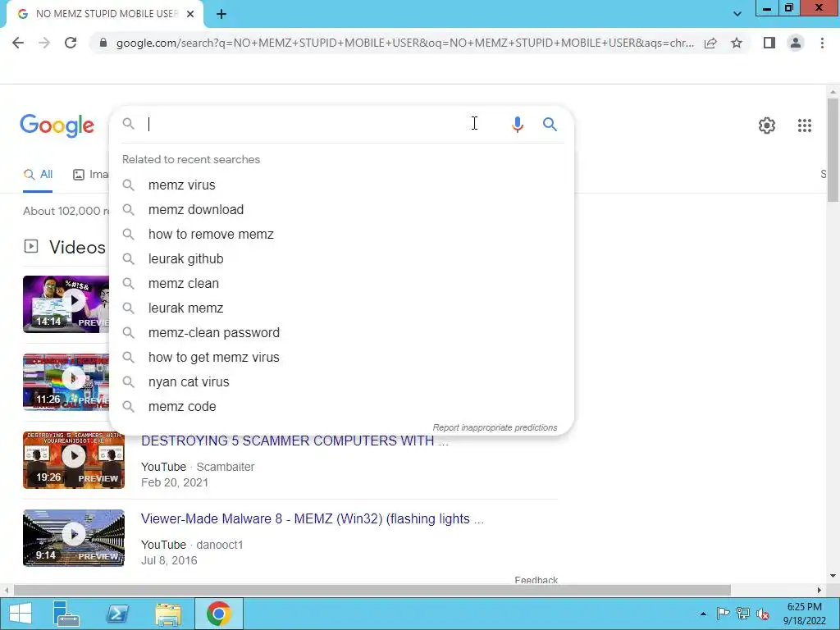840x630 pixels.
Task: Go back to the previous page
Action: 18,43
